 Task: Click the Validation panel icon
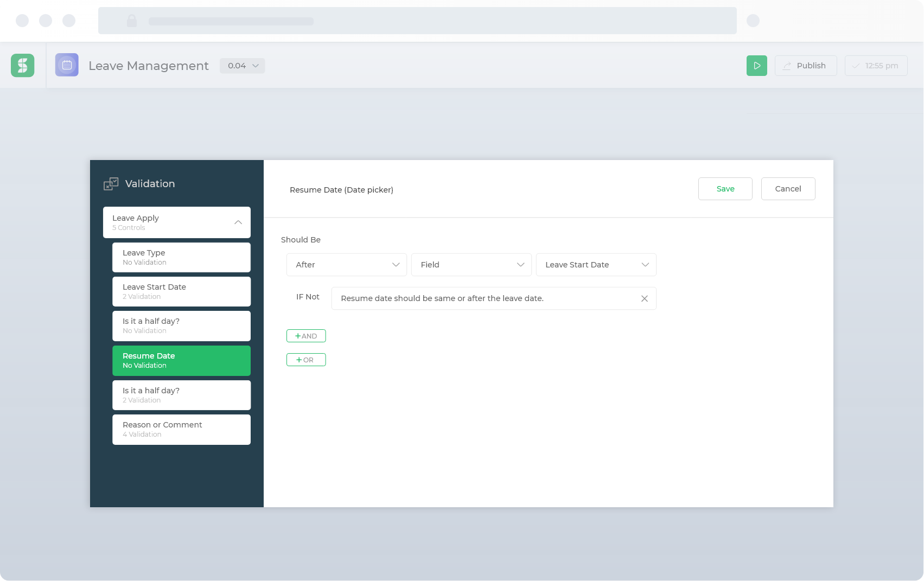(x=111, y=184)
